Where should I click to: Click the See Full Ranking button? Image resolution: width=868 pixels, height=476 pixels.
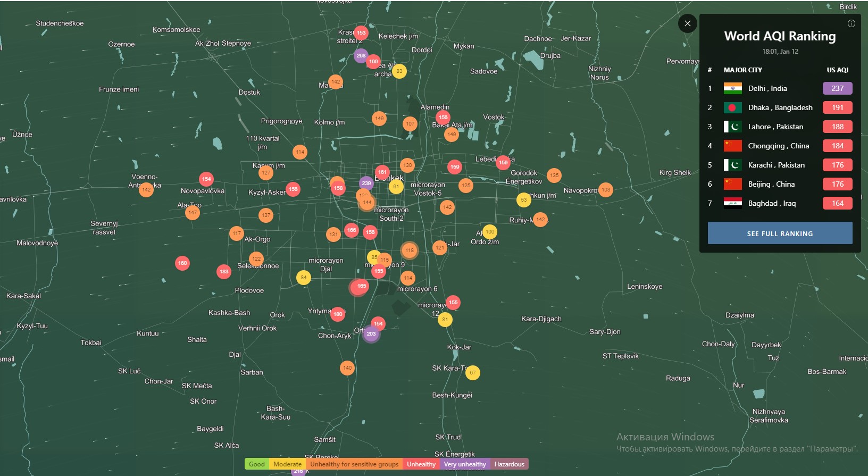[780, 233]
